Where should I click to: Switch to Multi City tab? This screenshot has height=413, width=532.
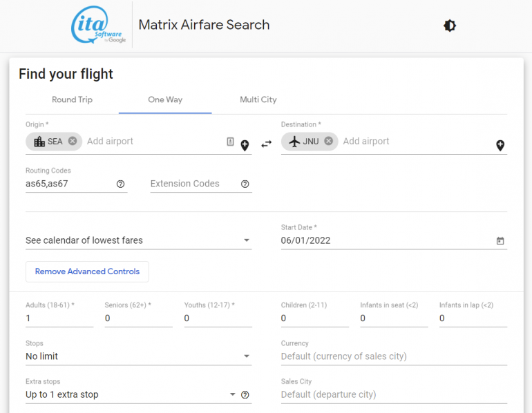pos(258,99)
